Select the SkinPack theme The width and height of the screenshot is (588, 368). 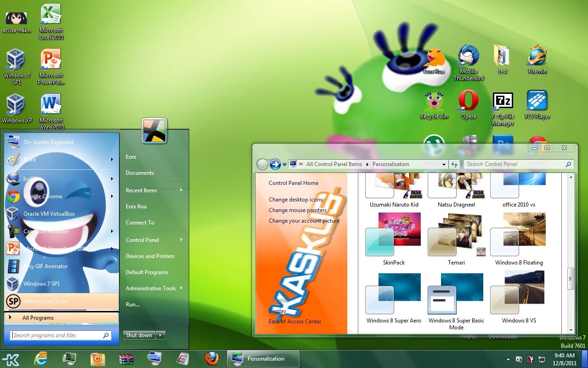pyautogui.click(x=394, y=239)
